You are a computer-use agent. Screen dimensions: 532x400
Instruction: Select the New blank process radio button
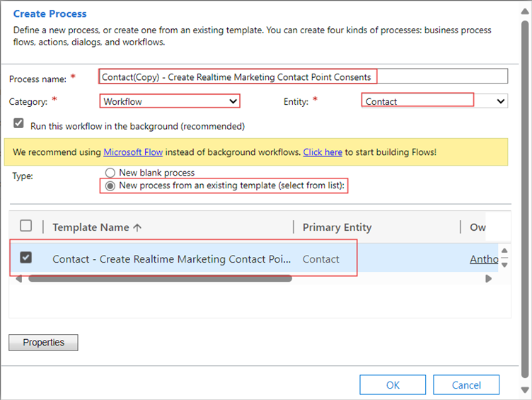110,173
